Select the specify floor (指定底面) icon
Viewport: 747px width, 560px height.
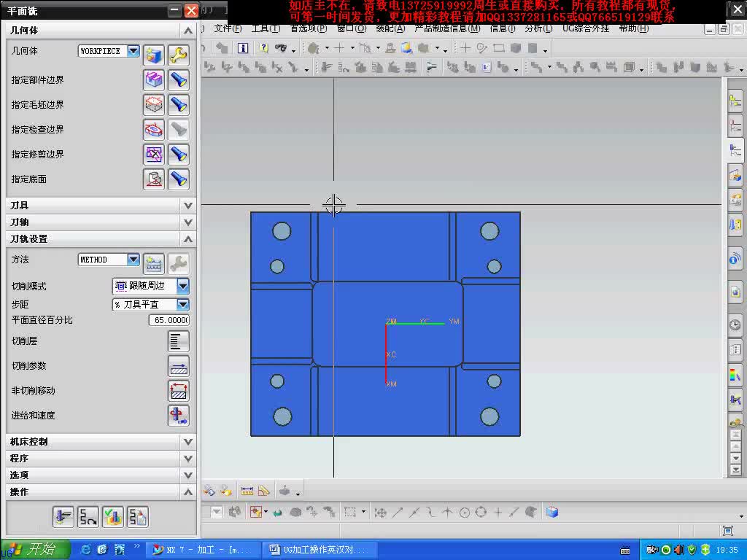[x=153, y=179]
